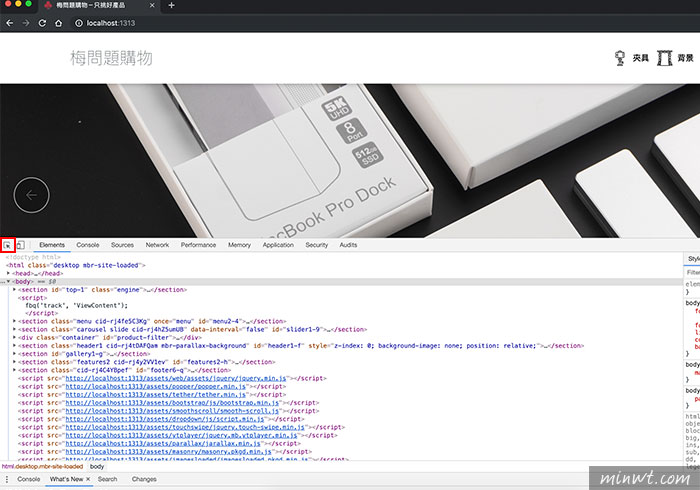This screenshot has width=700, height=490.
Task: Open the Audits tab
Action: [348, 245]
